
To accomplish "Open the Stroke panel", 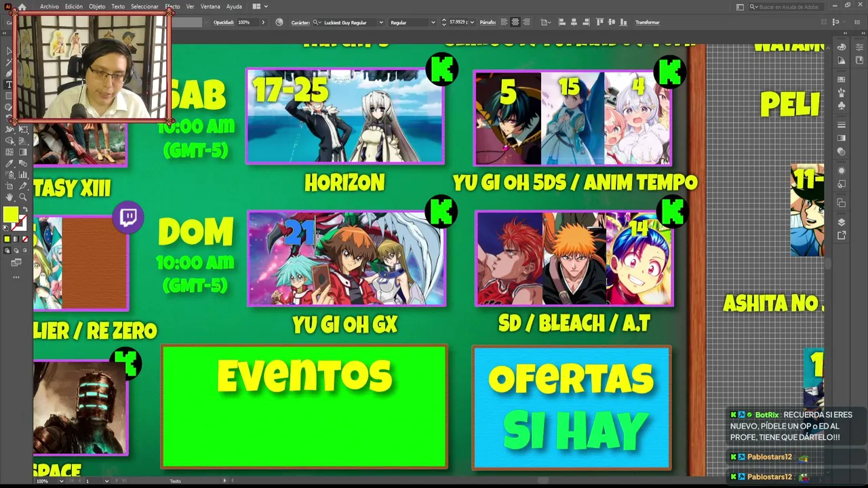I will tap(842, 125).
